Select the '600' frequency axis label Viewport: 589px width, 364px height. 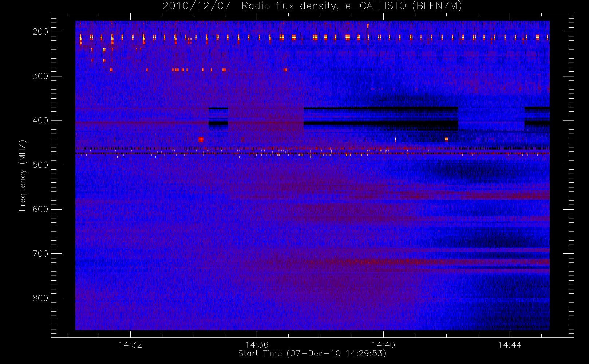[x=40, y=209]
